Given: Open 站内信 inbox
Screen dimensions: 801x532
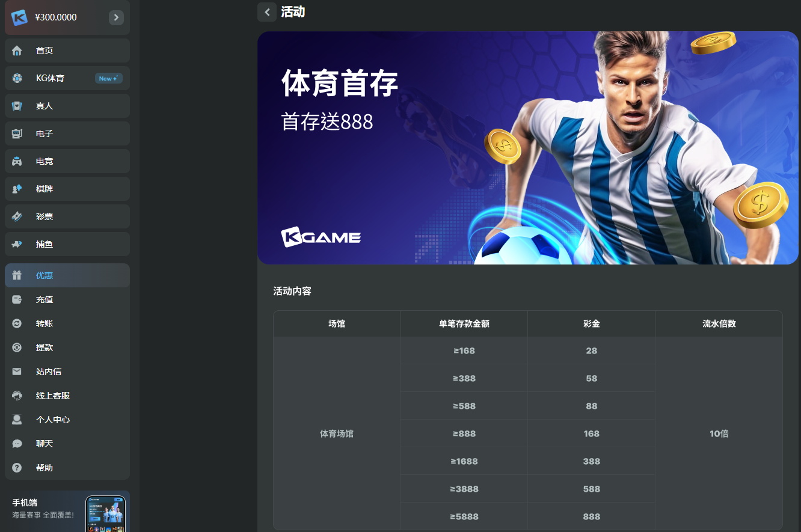Looking at the screenshot, I should click(x=67, y=371).
